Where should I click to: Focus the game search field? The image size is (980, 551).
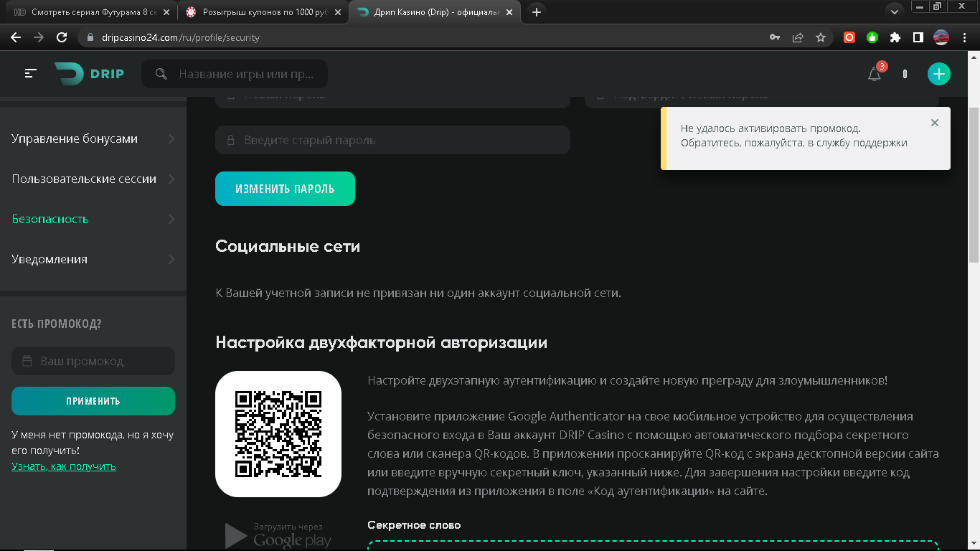point(235,74)
